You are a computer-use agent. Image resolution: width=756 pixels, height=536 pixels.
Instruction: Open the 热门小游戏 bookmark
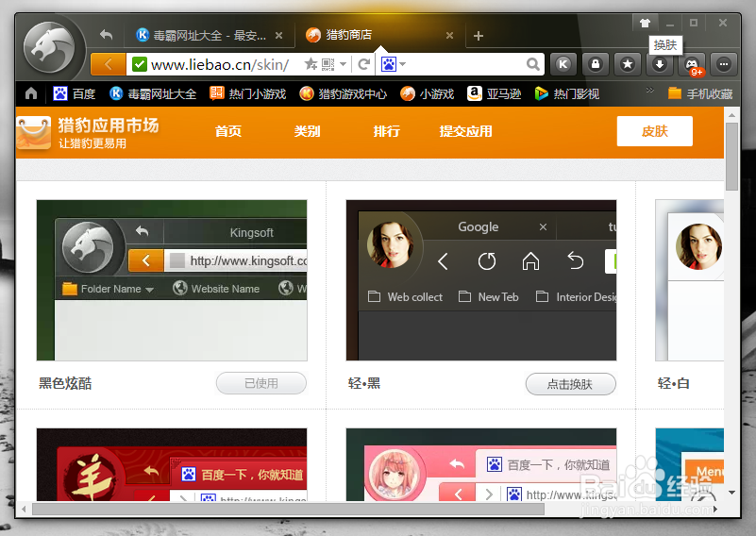tap(248, 93)
